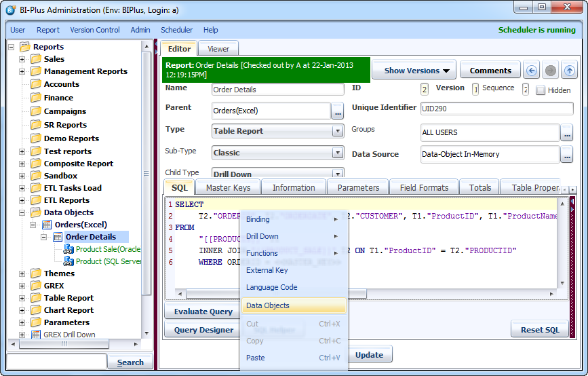Toggle the Hidden checkbox
588x376 pixels.
click(541, 90)
